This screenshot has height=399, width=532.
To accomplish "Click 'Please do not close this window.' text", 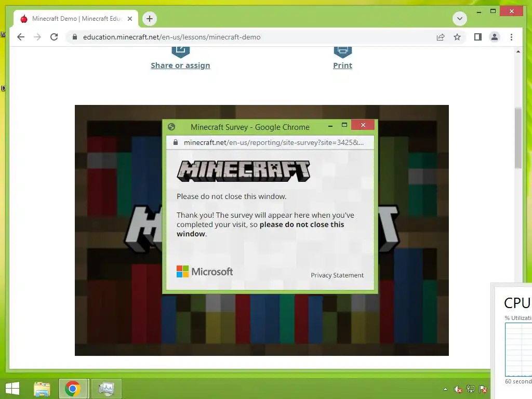I will click(x=231, y=196).
